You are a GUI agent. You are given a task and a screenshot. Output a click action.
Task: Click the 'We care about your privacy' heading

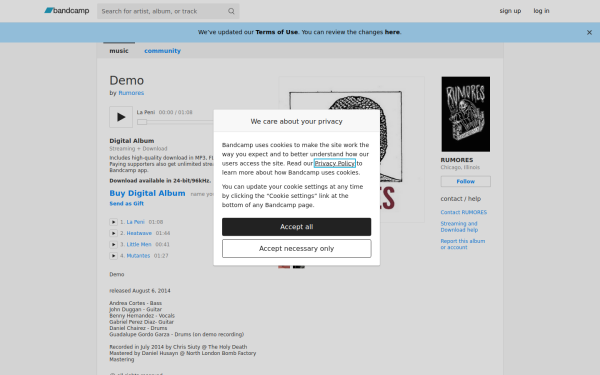click(x=297, y=121)
